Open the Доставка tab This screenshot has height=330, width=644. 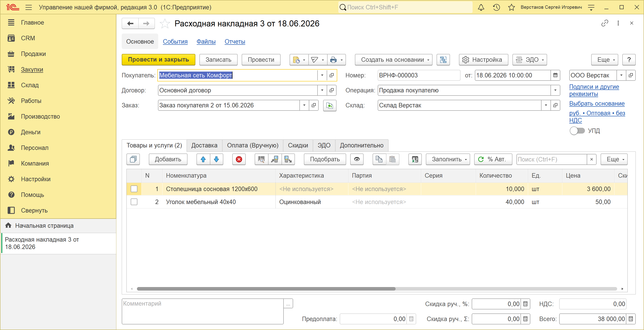pyautogui.click(x=204, y=145)
